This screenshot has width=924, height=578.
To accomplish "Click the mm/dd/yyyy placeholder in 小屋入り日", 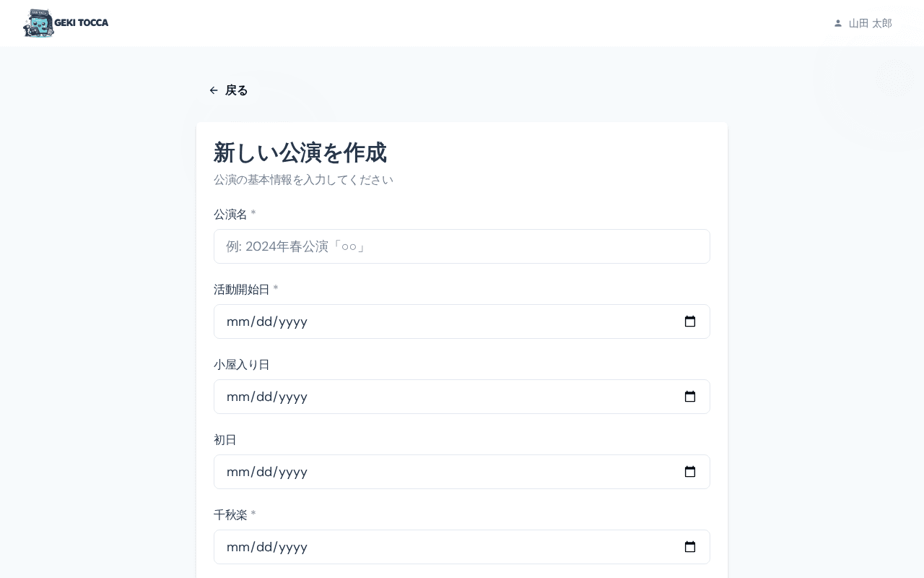I will click(266, 397).
